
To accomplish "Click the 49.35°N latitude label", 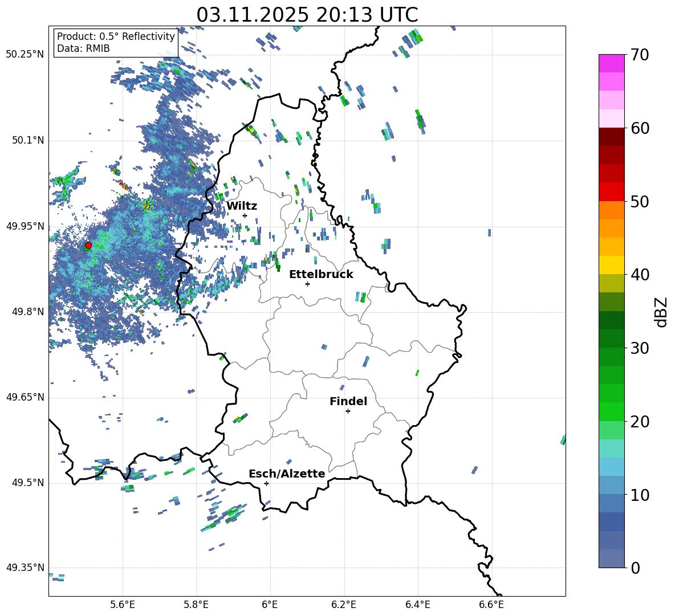I will pyautogui.click(x=25, y=568).
